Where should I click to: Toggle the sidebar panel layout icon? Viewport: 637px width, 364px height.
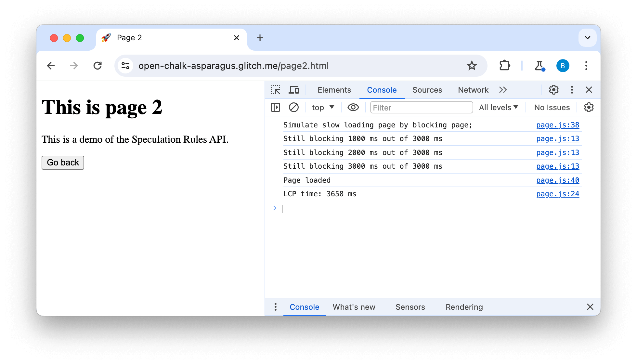(276, 108)
